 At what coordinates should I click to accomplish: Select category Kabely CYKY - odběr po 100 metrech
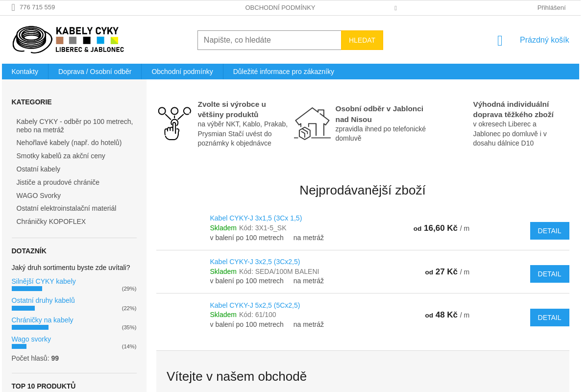75,125
